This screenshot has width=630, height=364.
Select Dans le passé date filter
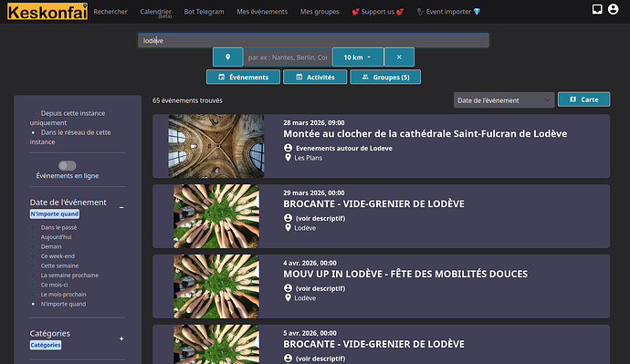(x=34, y=227)
